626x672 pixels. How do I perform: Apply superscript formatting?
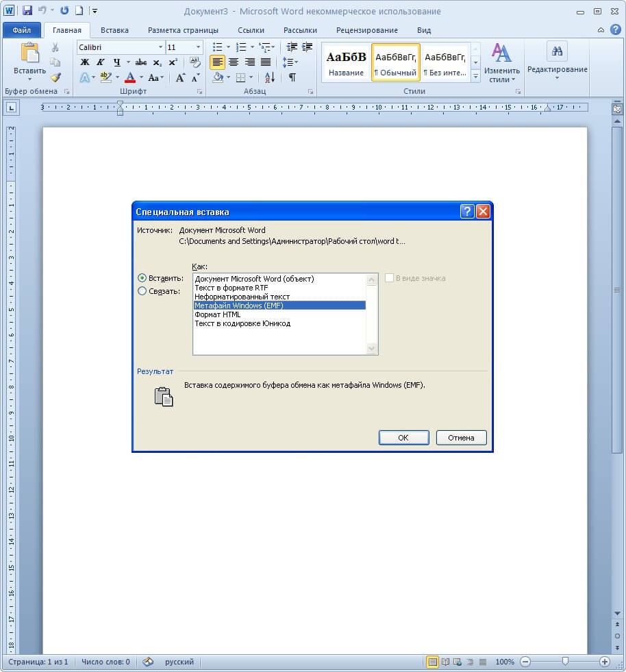[173, 62]
